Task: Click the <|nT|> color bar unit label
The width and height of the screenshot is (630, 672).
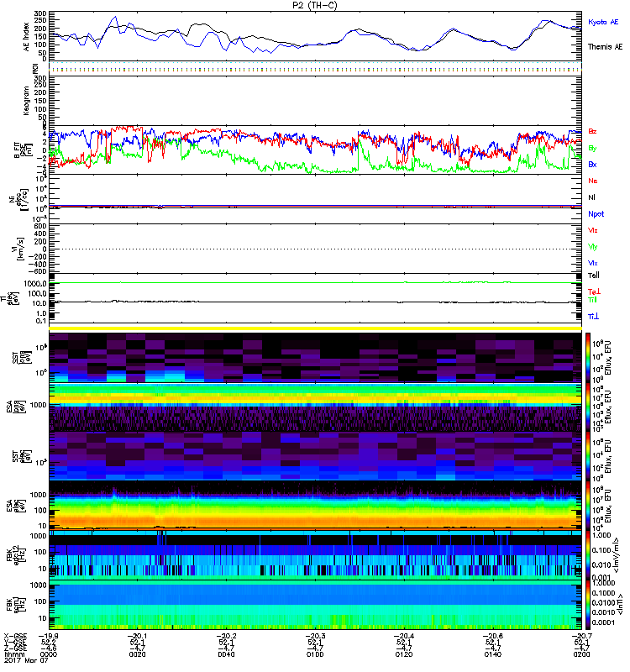Action: [x=620, y=604]
